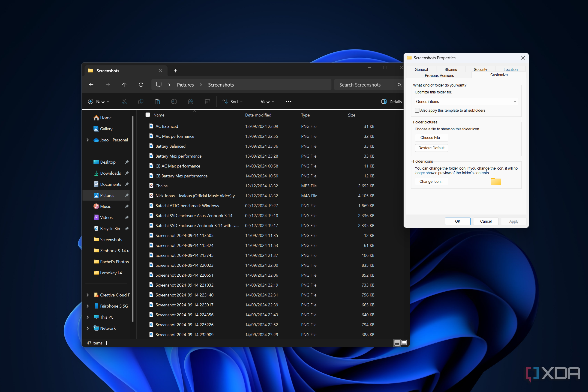Click the Paste clipboard icon
588x392 pixels.
click(157, 102)
